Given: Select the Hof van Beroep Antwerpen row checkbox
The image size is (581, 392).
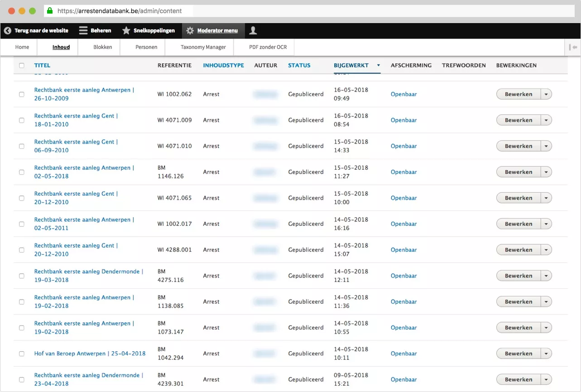Looking at the screenshot, I should point(22,354).
